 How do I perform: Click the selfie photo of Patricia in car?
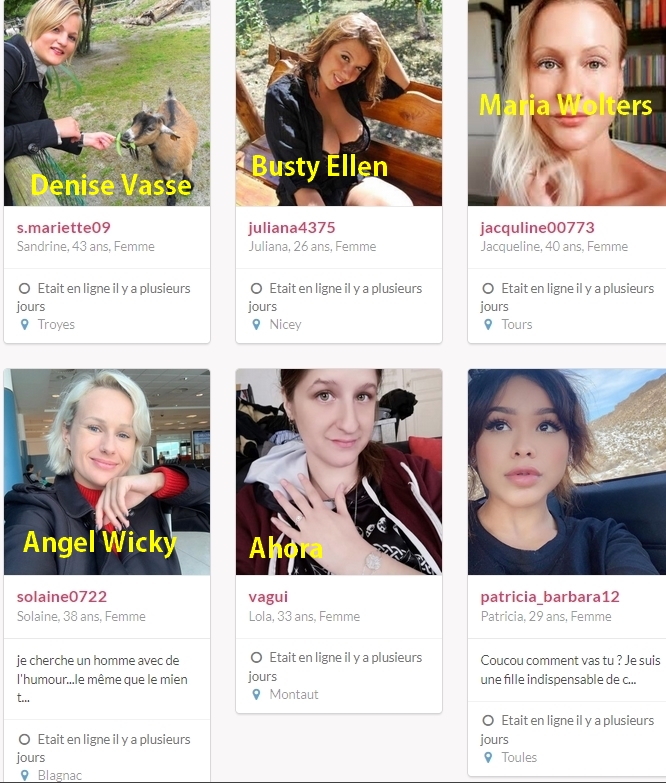pyautogui.click(x=567, y=472)
